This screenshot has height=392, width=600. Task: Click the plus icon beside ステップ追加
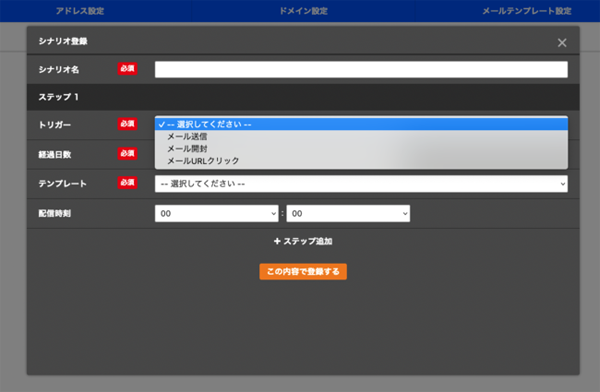tap(277, 241)
